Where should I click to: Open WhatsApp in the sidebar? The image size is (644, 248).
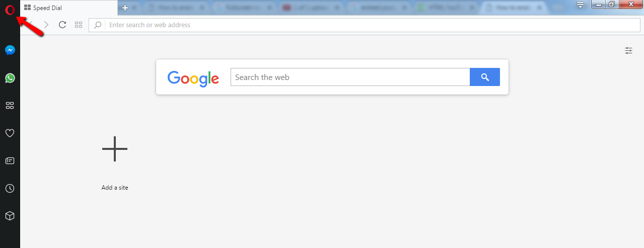[10, 78]
